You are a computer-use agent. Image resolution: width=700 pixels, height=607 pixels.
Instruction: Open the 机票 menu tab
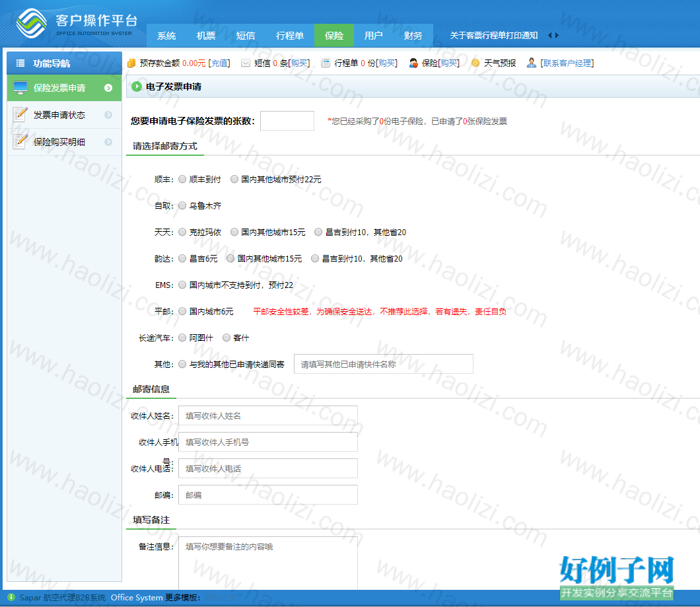pos(206,35)
